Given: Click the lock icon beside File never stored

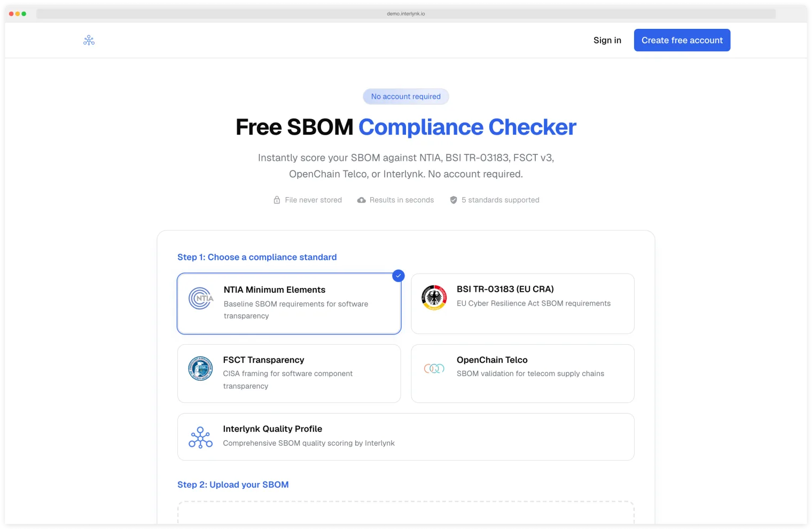Looking at the screenshot, I should point(277,200).
